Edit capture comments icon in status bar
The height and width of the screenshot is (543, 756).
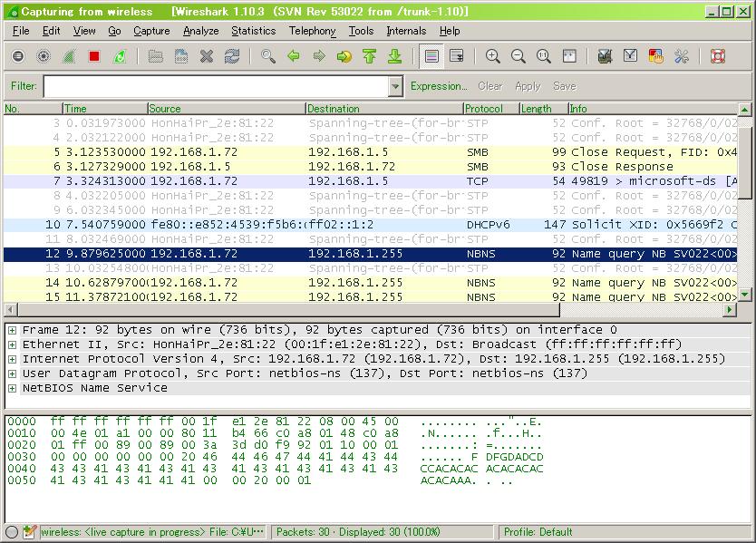29,532
